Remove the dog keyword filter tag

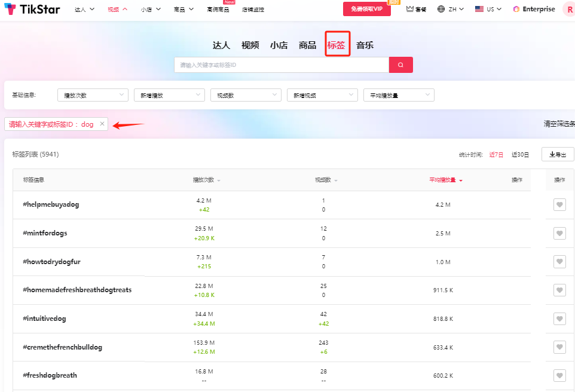tap(102, 124)
